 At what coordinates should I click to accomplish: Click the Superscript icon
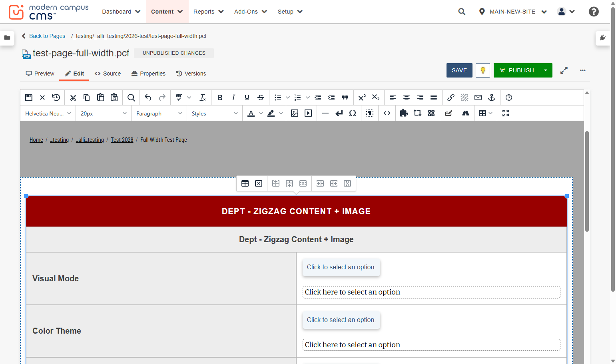362,97
